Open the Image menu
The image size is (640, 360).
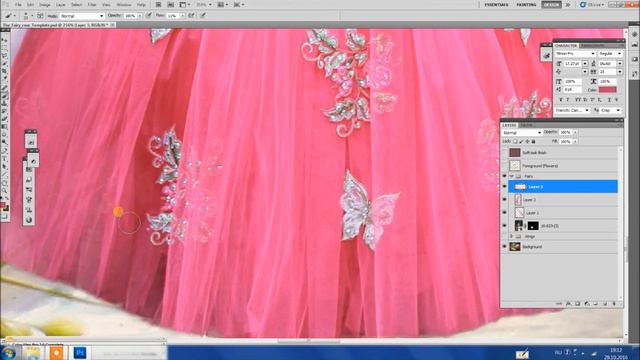(44, 5)
